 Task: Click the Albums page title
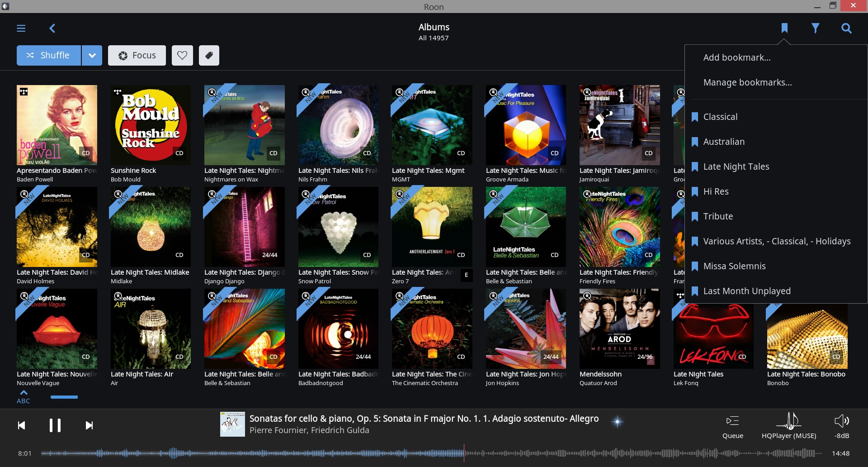(x=434, y=27)
